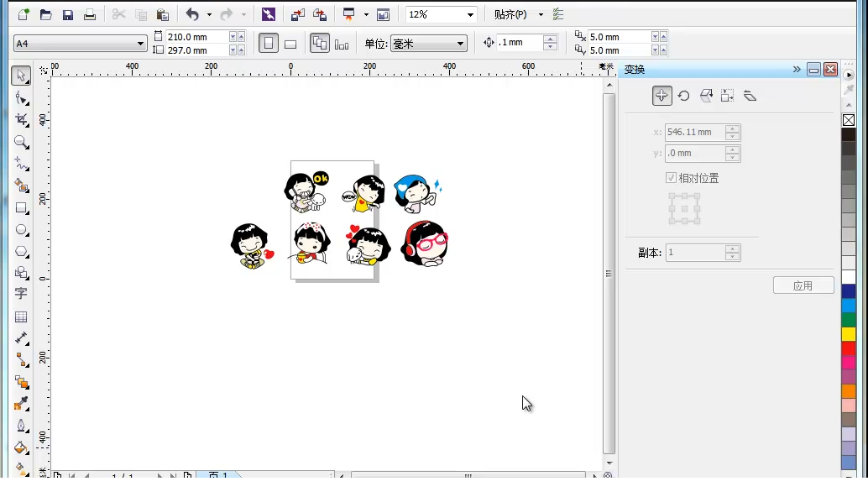Collapse the 变换 docker with double chevron
The height and width of the screenshot is (497, 868).
point(797,69)
